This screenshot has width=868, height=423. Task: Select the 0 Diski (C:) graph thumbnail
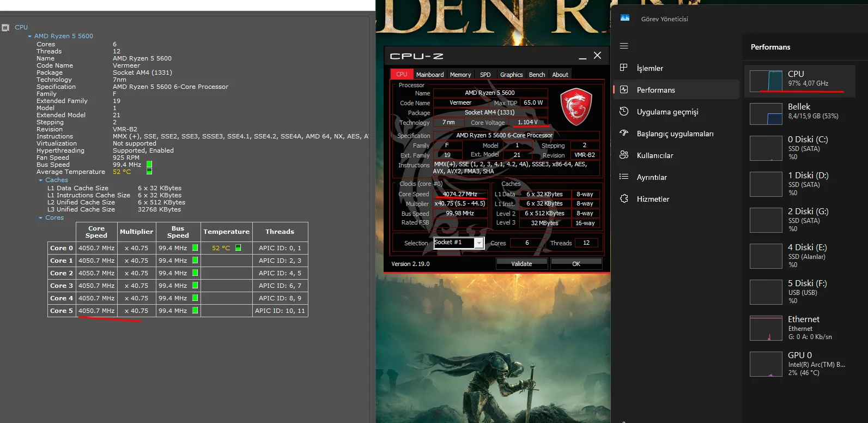(x=766, y=148)
